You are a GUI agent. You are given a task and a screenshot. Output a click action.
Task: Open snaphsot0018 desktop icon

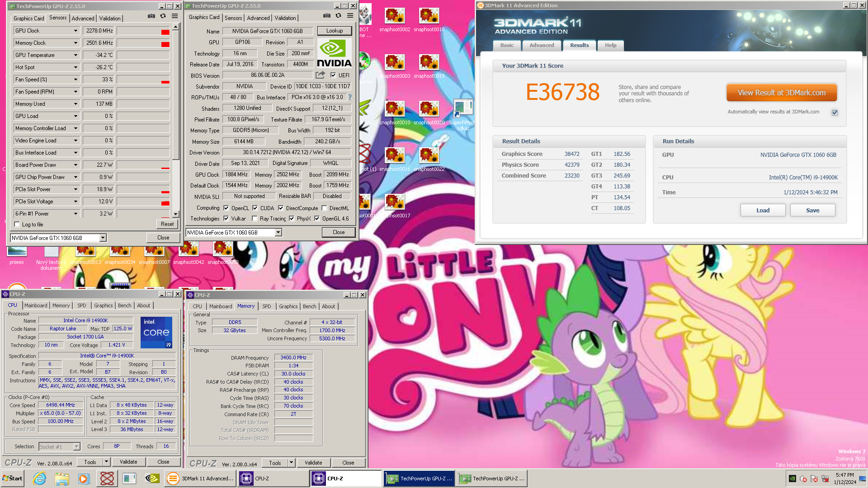click(x=429, y=20)
